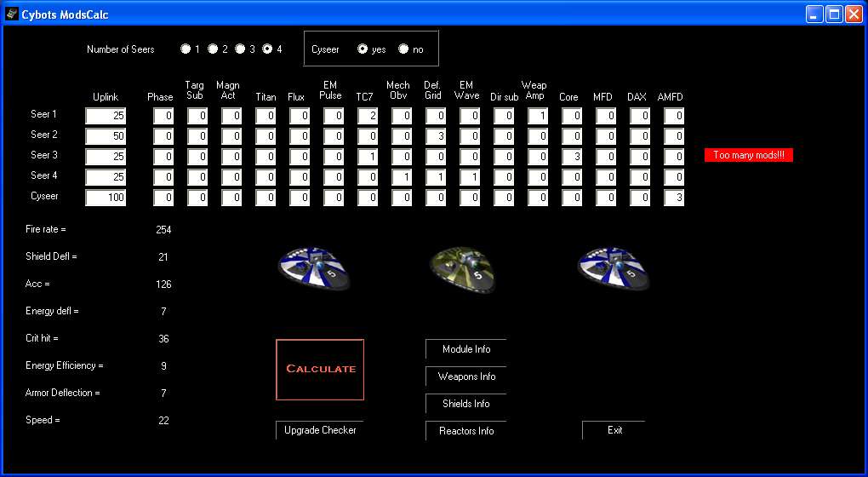Image resolution: width=868 pixels, height=477 pixels.
Task: Set Cyseer option to no
Action: 403,49
